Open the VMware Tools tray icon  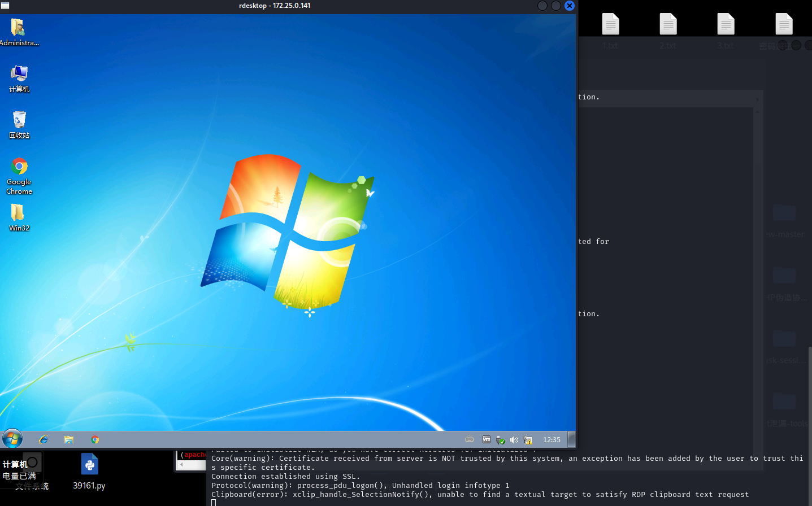click(487, 439)
